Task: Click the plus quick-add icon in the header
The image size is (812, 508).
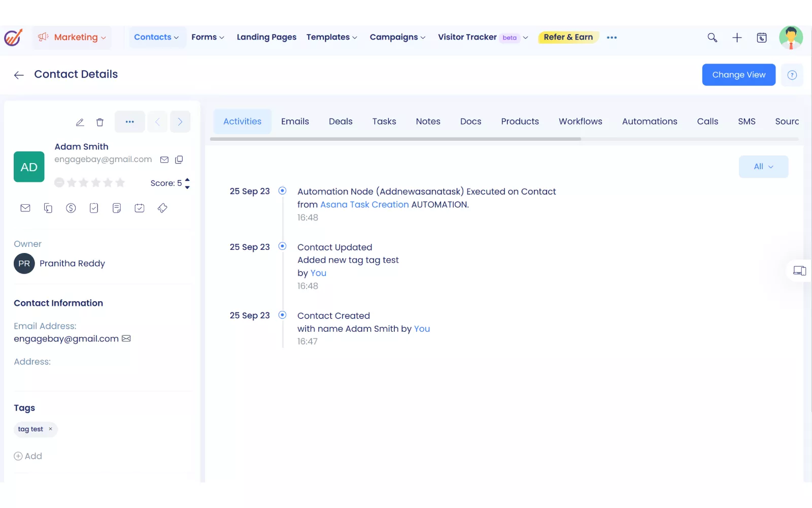Action: [x=737, y=38]
